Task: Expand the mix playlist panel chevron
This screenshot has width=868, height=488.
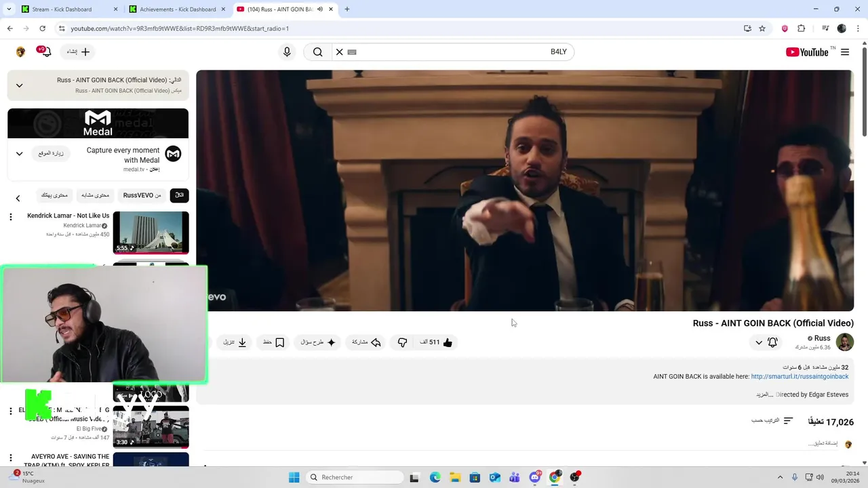Action: 19,85
